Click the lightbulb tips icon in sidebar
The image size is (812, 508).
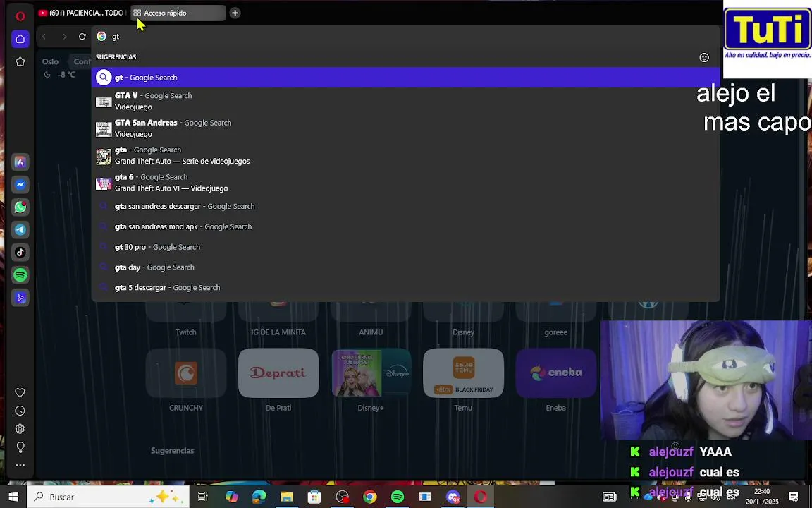(x=20, y=447)
